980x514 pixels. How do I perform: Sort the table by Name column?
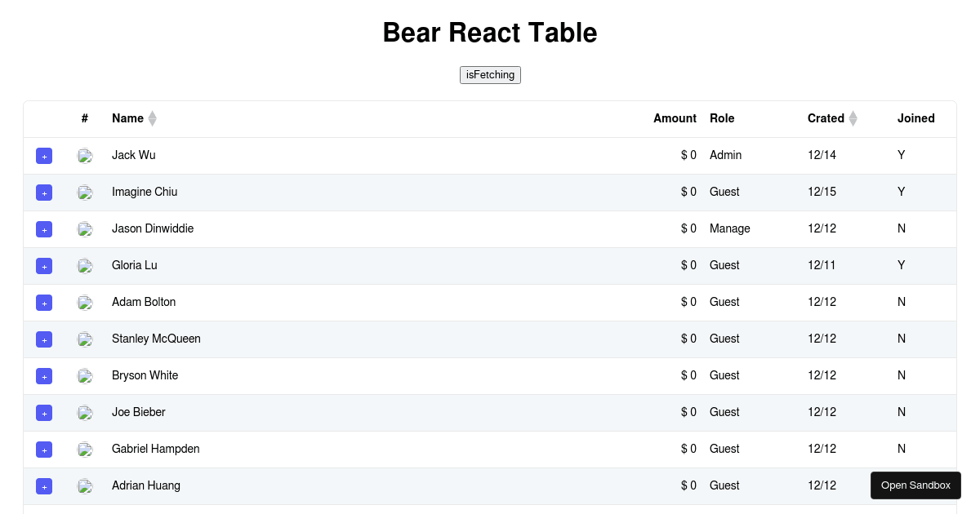click(x=152, y=118)
